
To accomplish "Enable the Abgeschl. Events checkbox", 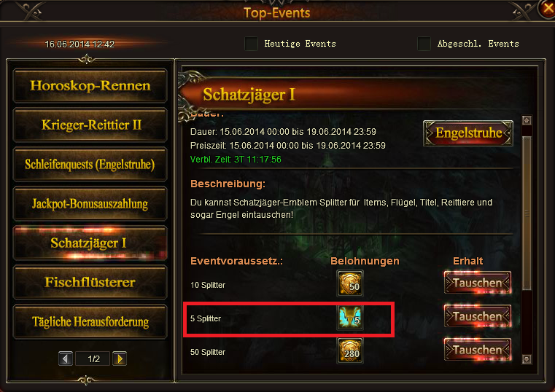I will 424,44.
